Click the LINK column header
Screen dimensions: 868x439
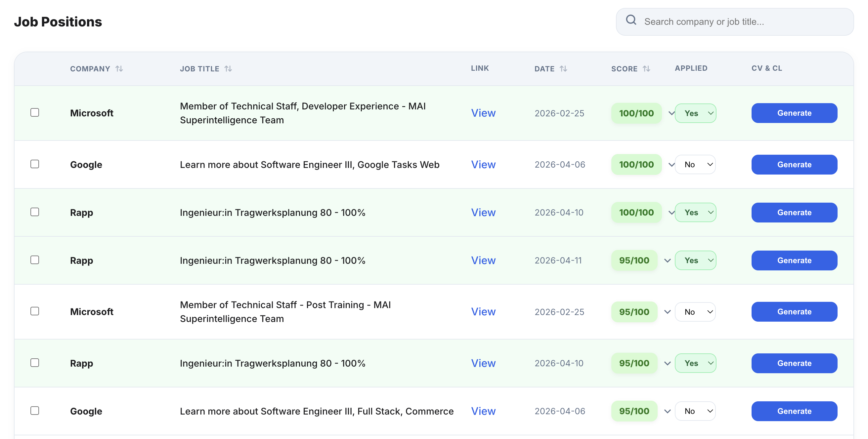coord(480,68)
